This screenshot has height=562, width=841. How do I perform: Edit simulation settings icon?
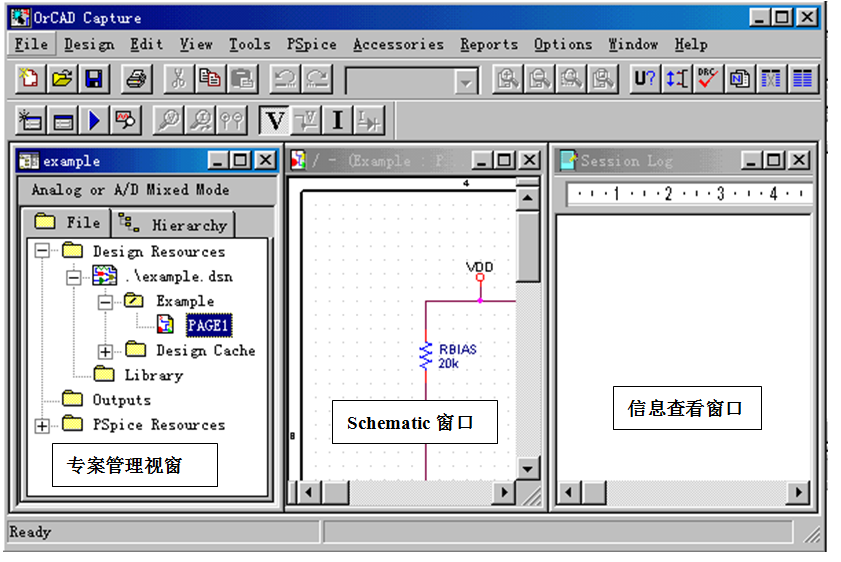62,120
